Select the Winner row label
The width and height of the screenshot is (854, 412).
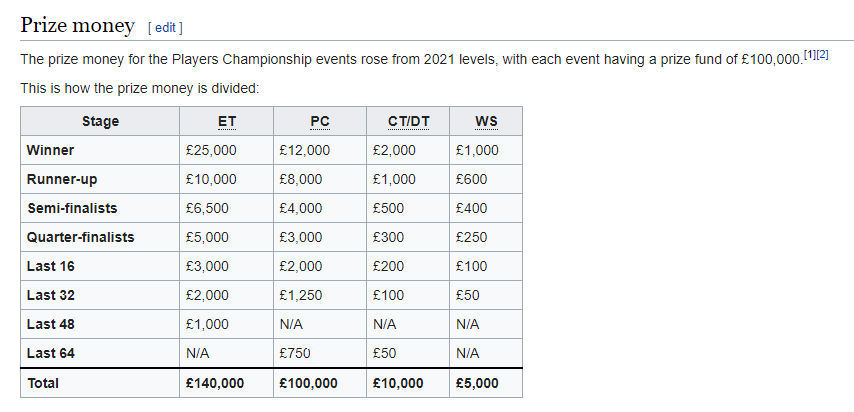[50, 150]
